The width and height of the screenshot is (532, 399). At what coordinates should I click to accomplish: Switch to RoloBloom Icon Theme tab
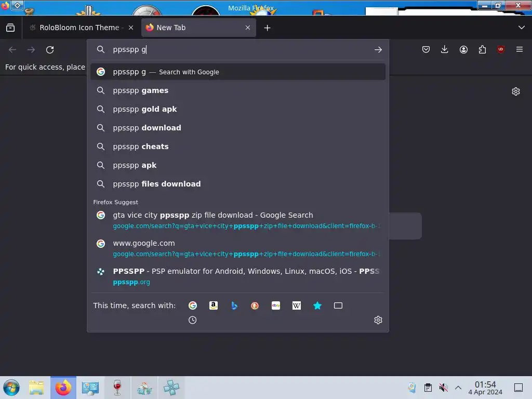tap(82, 28)
